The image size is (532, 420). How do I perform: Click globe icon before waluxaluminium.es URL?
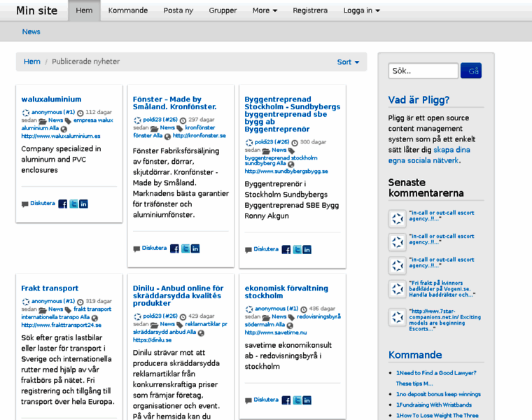tap(64, 129)
